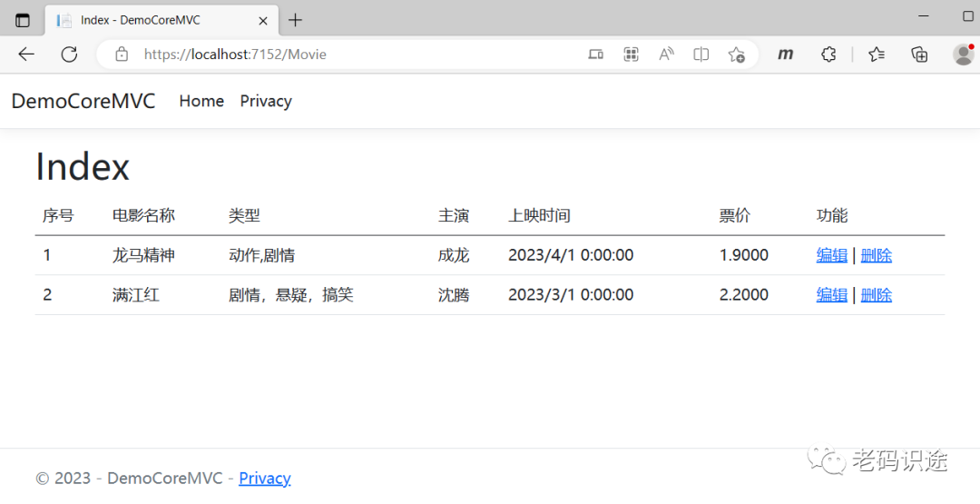The height and width of the screenshot is (504, 980).
Task: Click the price 2.2000
Action: tap(744, 294)
